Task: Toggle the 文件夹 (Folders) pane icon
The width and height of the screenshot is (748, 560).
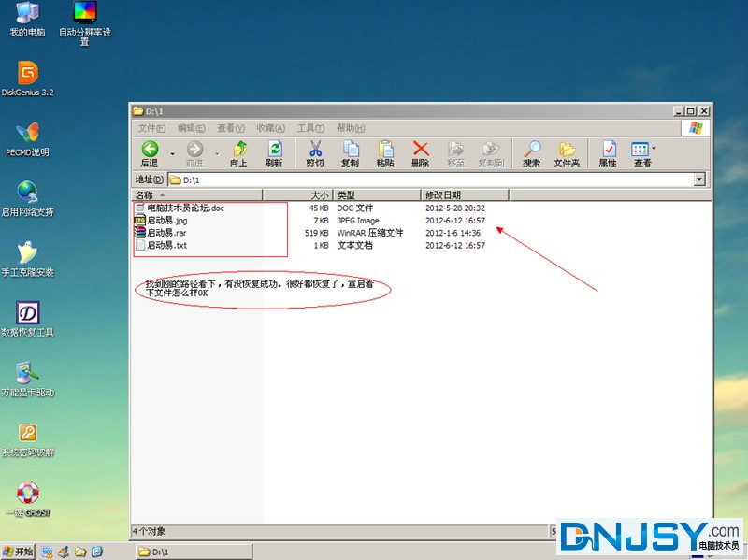Action: [x=567, y=150]
